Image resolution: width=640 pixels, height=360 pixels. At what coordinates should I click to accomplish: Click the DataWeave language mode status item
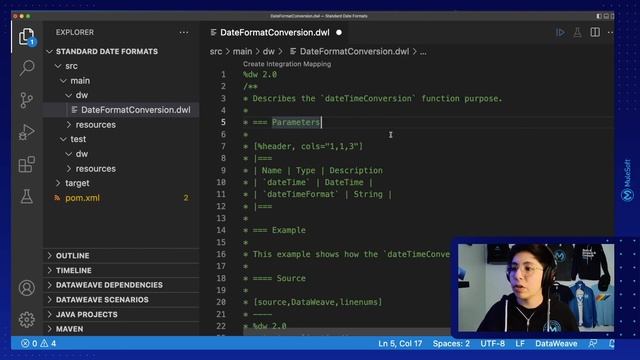(x=556, y=344)
